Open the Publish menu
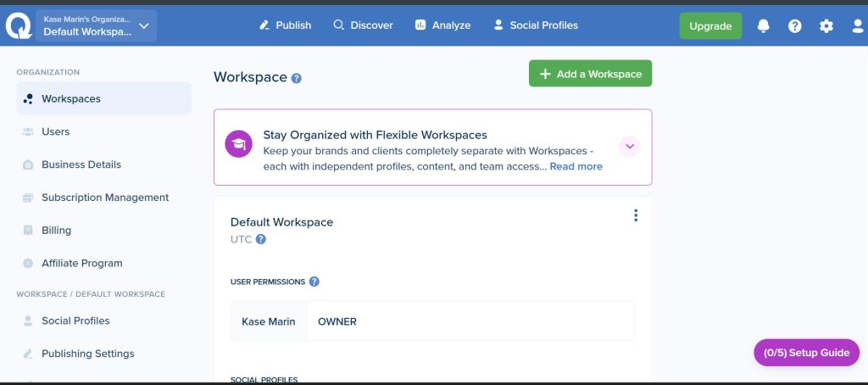This screenshot has height=385, width=868. (x=285, y=25)
